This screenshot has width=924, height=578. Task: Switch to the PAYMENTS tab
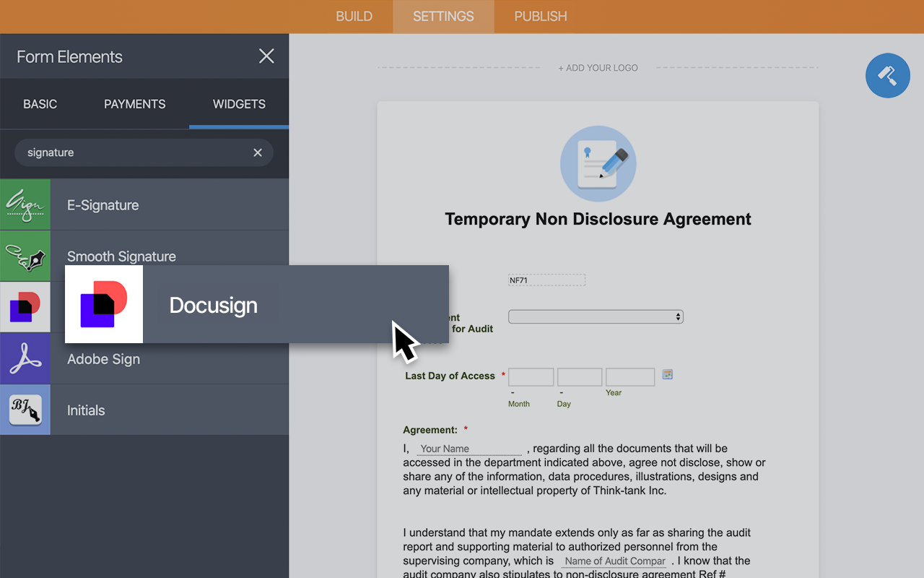[134, 103]
